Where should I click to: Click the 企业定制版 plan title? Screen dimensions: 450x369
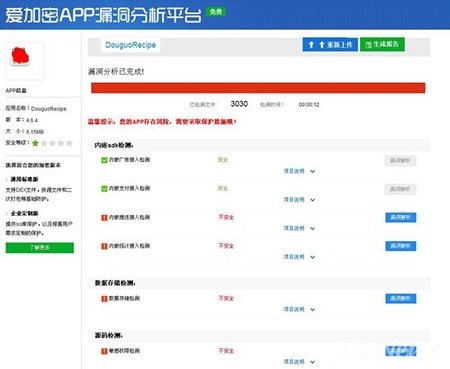pyautogui.click(x=24, y=214)
